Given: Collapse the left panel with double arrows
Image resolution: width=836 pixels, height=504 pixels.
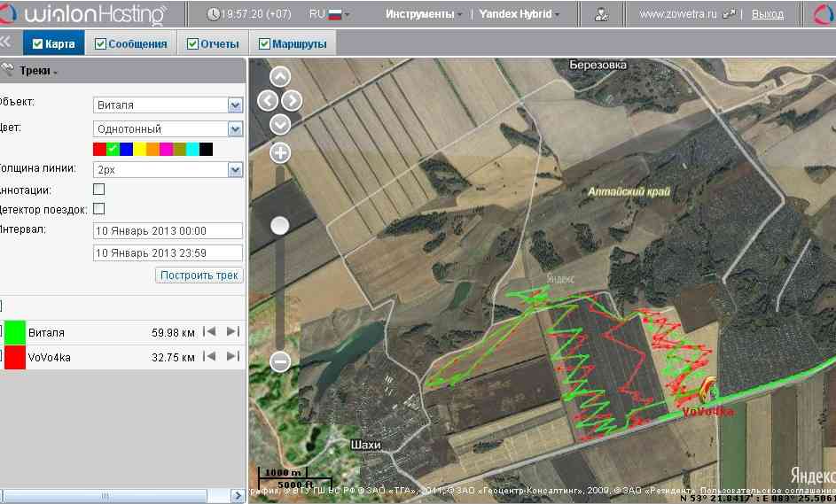Looking at the screenshot, I should tap(5, 43).
